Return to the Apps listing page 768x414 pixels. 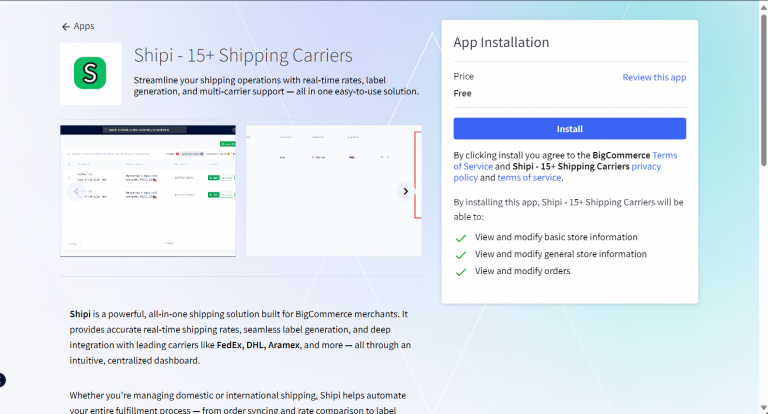click(x=84, y=27)
